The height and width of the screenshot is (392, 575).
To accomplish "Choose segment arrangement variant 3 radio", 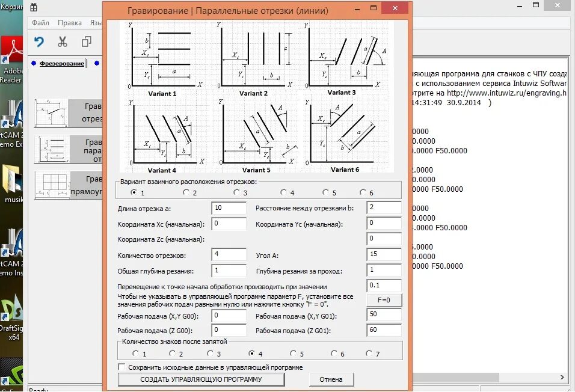I will [x=236, y=192].
